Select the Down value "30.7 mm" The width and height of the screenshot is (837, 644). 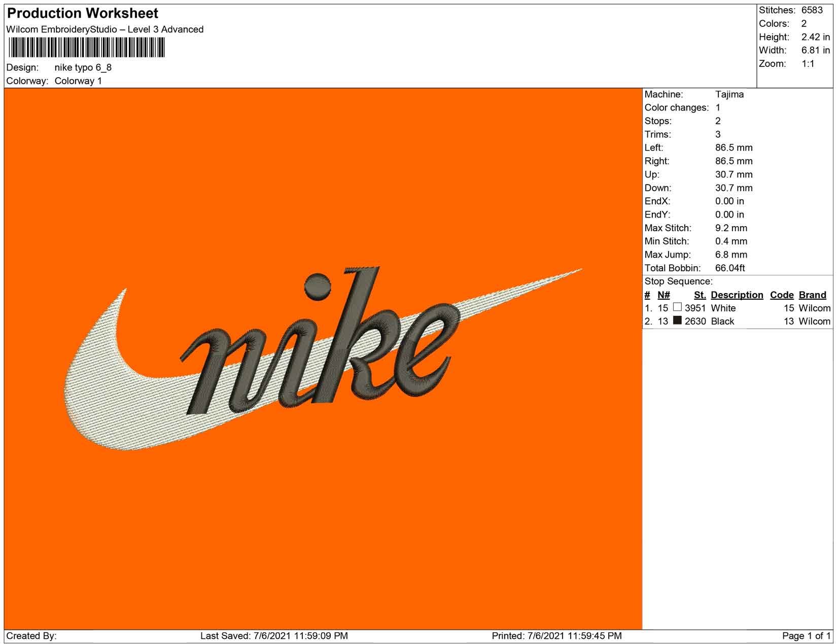734,188
